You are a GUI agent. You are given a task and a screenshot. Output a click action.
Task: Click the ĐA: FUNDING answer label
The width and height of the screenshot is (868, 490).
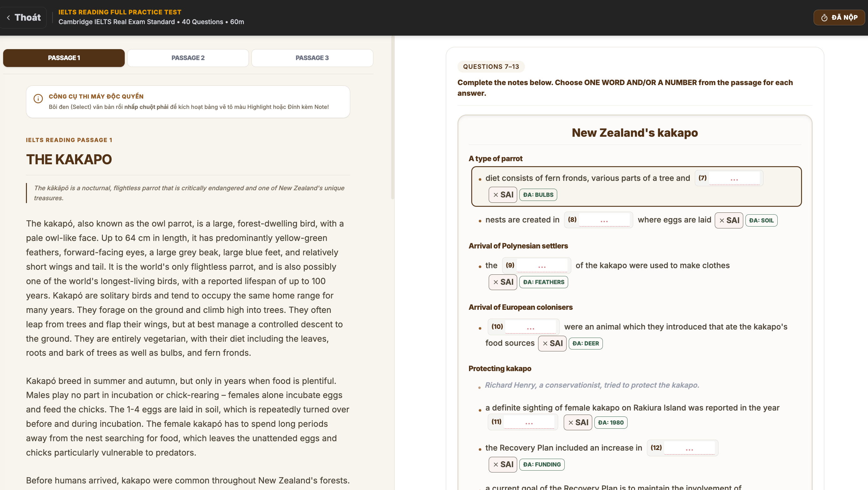point(542,465)
